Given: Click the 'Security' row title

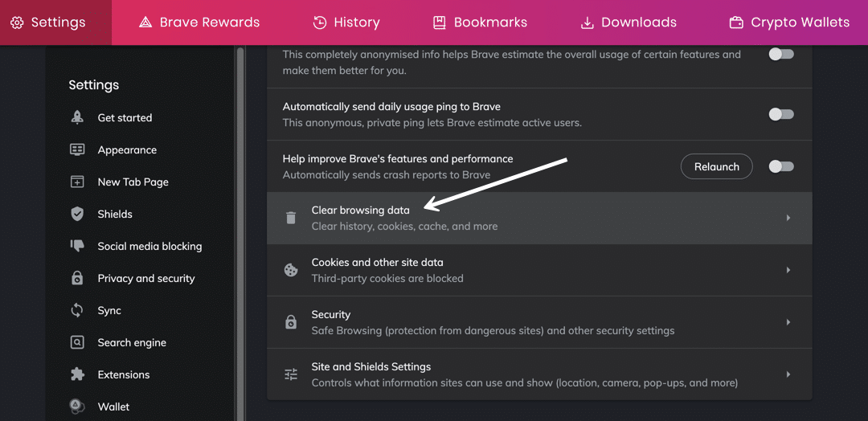Looking at the screenshot, I should coord(331,314).
